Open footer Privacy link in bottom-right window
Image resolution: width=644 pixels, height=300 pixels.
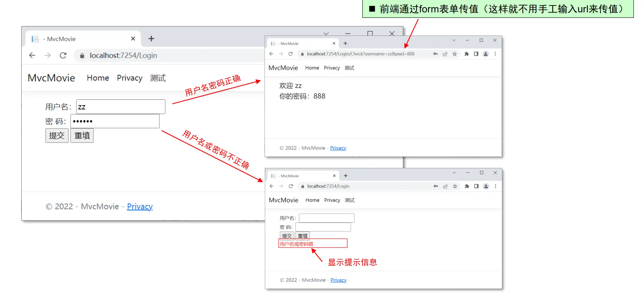pyautogui.click(x=338, y=280)
